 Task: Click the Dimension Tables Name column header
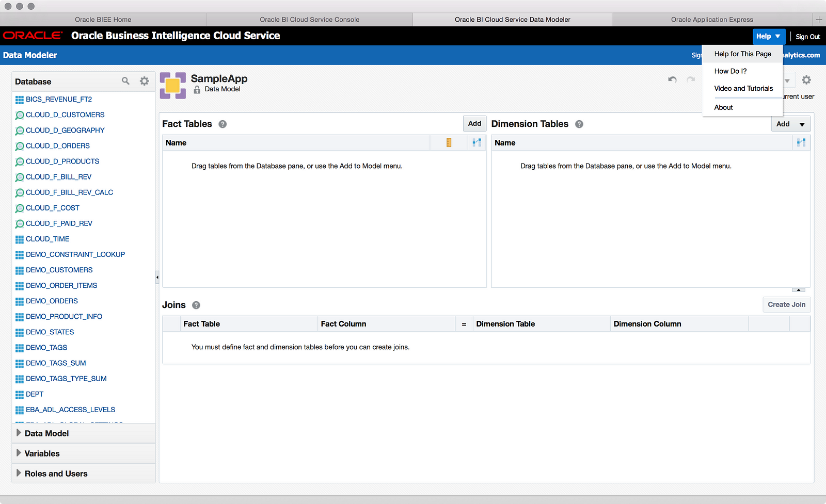pyautogui.click(x=642, y=143)
